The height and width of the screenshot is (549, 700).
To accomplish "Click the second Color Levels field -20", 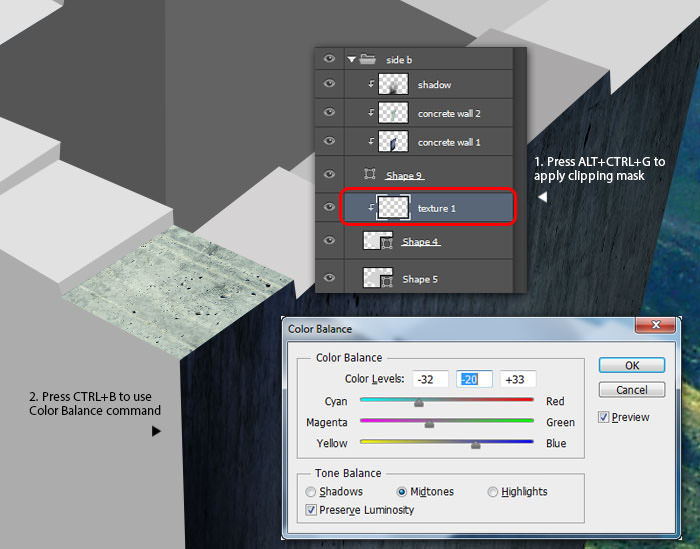I will 474,379.
